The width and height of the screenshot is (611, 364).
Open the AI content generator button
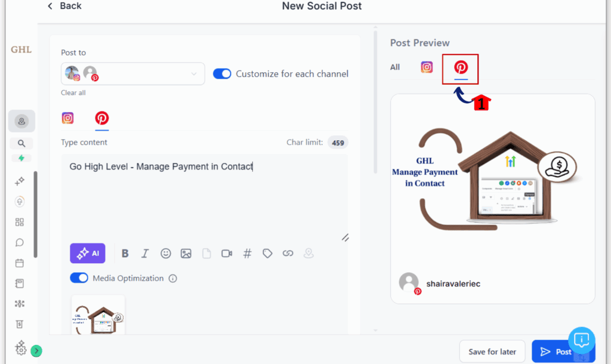click(88, 254)
